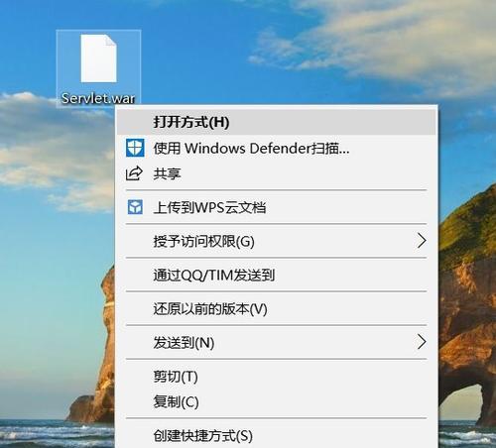Open the 发送到(N) submenu
Screen dimensions: 496x448
tap(277, 342)
